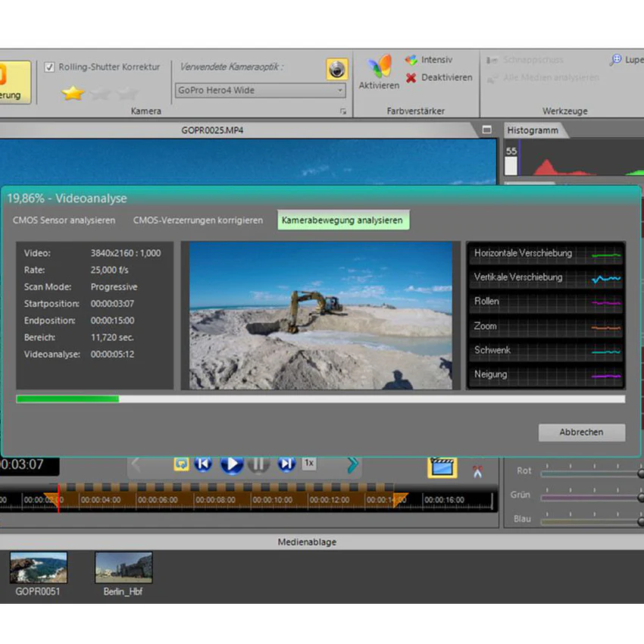Select CMOS-Verzerrungen korrigieren step
This screenshot has height=644, width=644.
click(198, 220)
